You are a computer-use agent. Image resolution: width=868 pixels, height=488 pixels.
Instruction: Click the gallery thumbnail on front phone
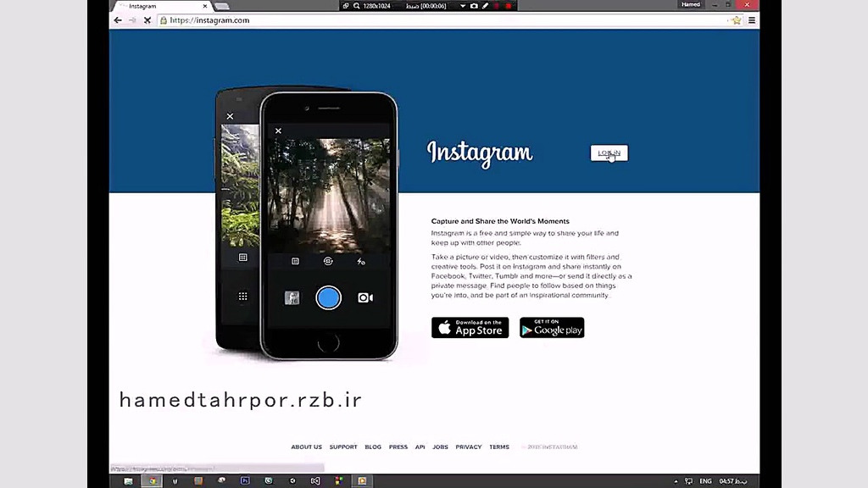pos(292,297)
